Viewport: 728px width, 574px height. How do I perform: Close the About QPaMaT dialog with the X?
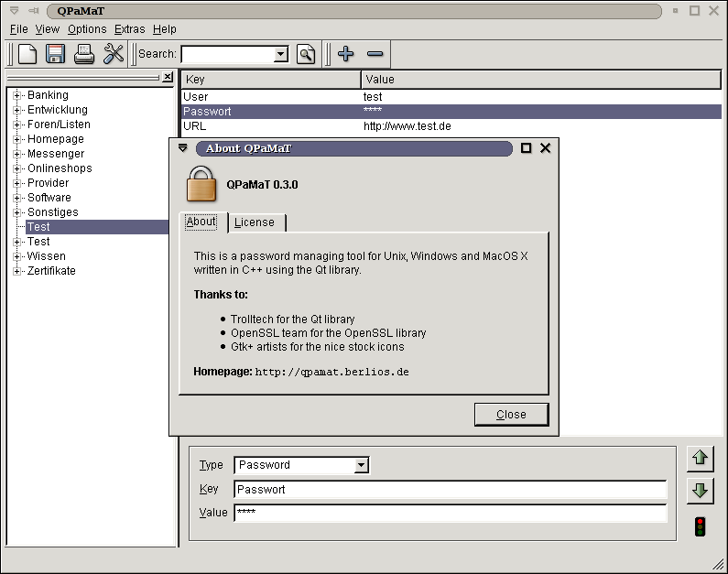[x=546, y=148]
